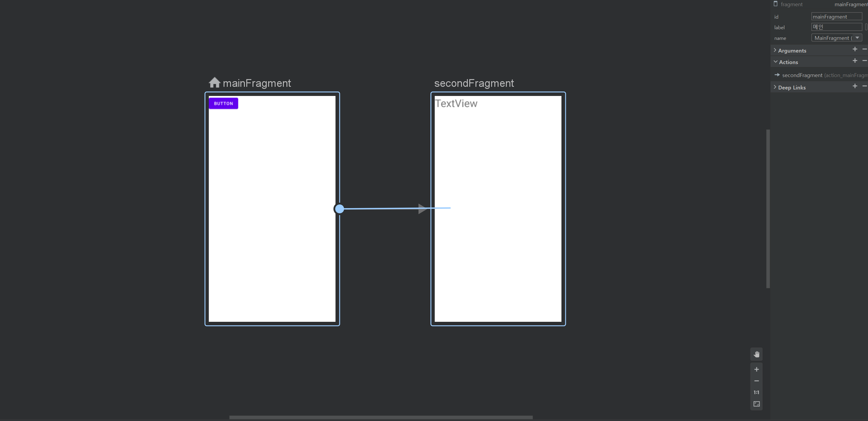Click the id input field

pyautogui.click(x=836, y=17)
